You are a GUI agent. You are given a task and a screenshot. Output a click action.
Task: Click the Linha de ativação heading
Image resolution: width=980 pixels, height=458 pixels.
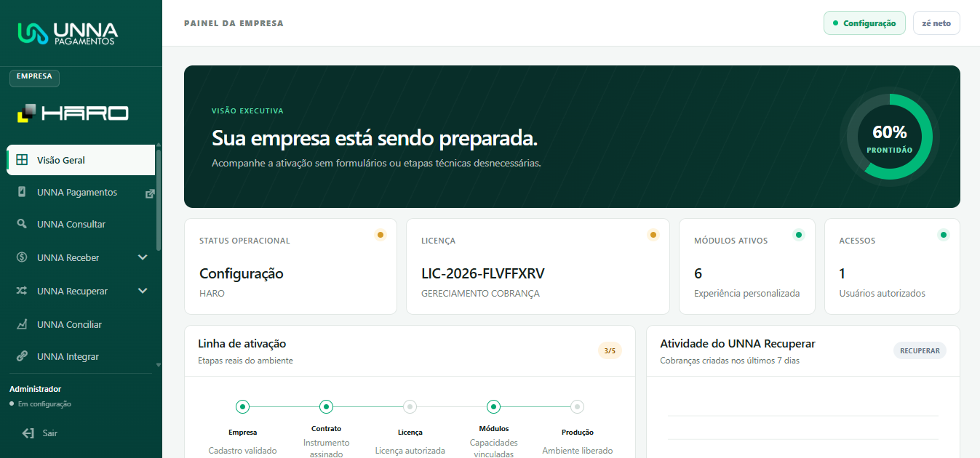pos(242,344)
